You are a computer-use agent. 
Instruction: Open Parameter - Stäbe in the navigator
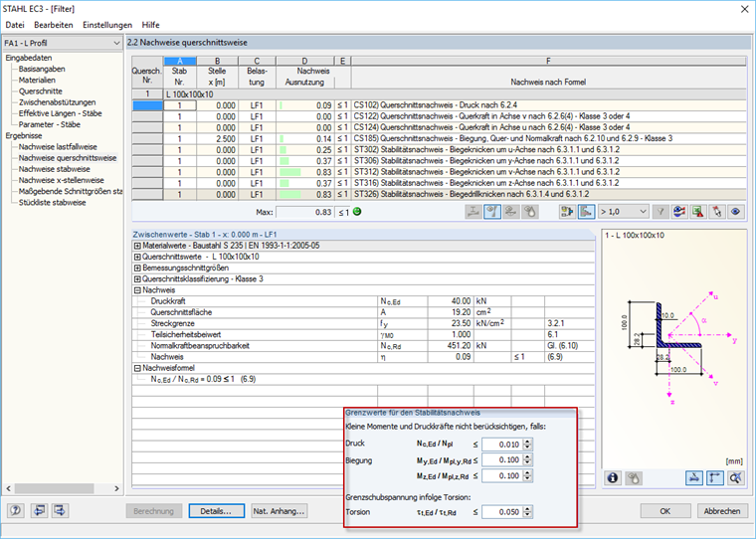pos(50,124)
